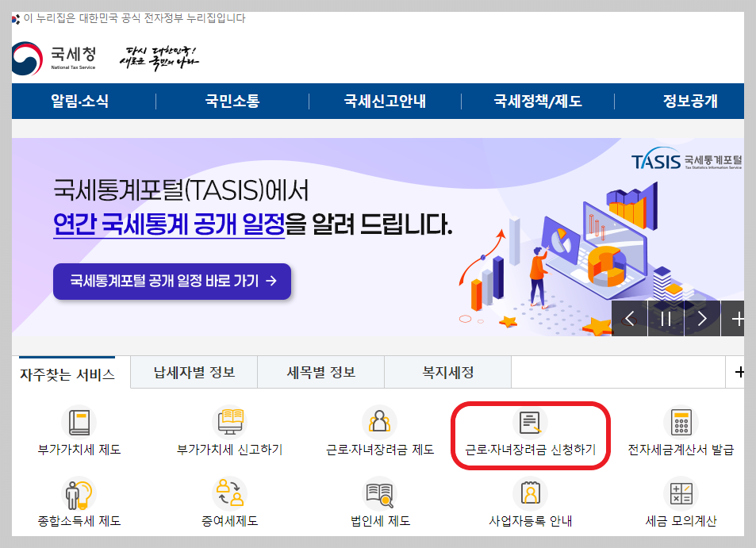Open the 증여세제도 people-exchange icon
Viewport: 756px width, 548px height.
pyautogui.click(x=229, y=493)
